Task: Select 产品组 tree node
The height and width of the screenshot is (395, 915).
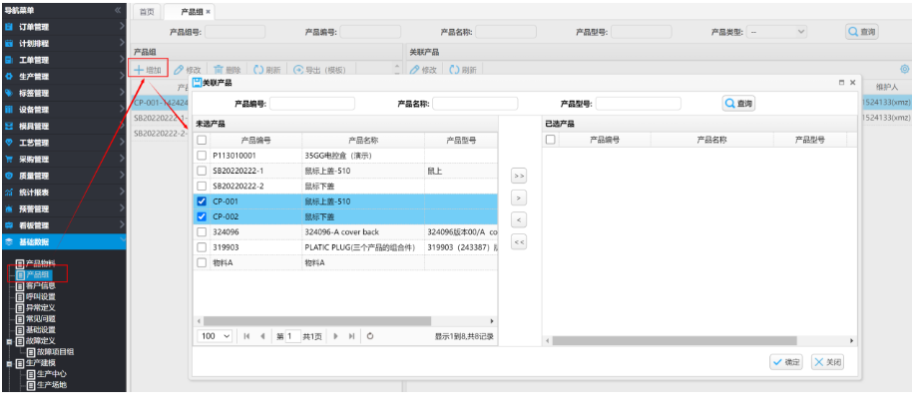Action: point(39,274)
